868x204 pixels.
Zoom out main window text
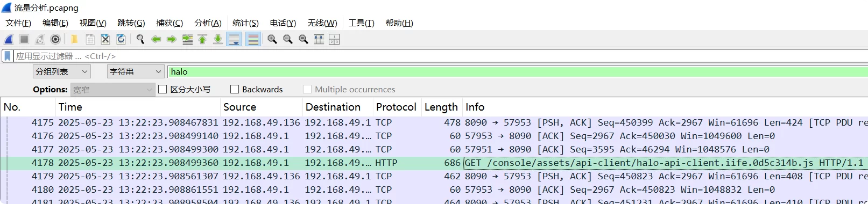click(x=288, y=39)
